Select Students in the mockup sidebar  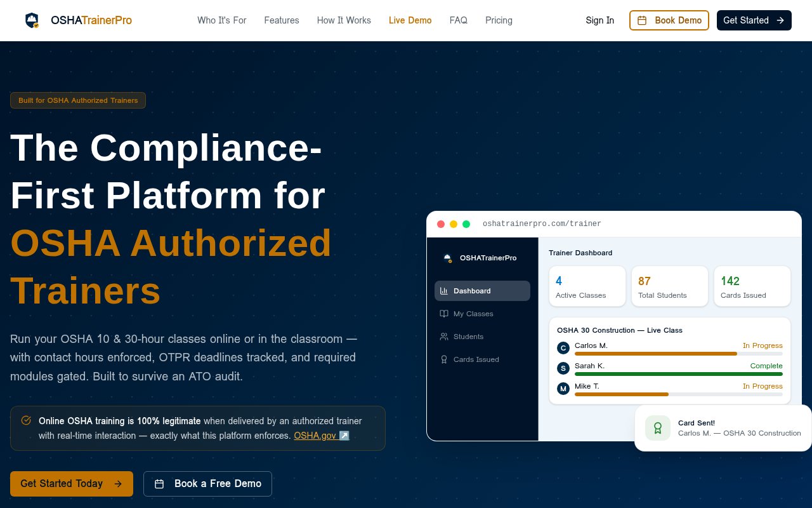pos(482,337)
